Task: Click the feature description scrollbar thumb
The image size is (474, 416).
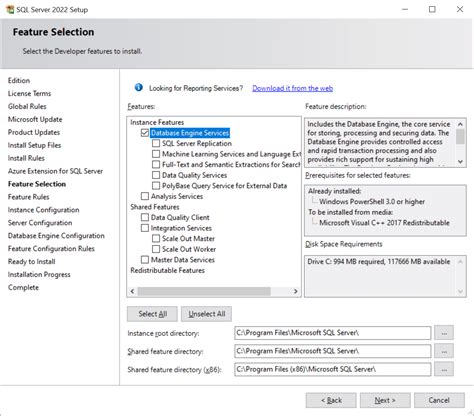Action: 460,136
